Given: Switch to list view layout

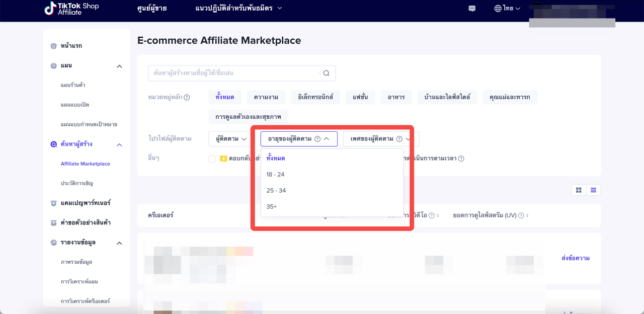Looking at the screenshot, I should tap(593, 190).
